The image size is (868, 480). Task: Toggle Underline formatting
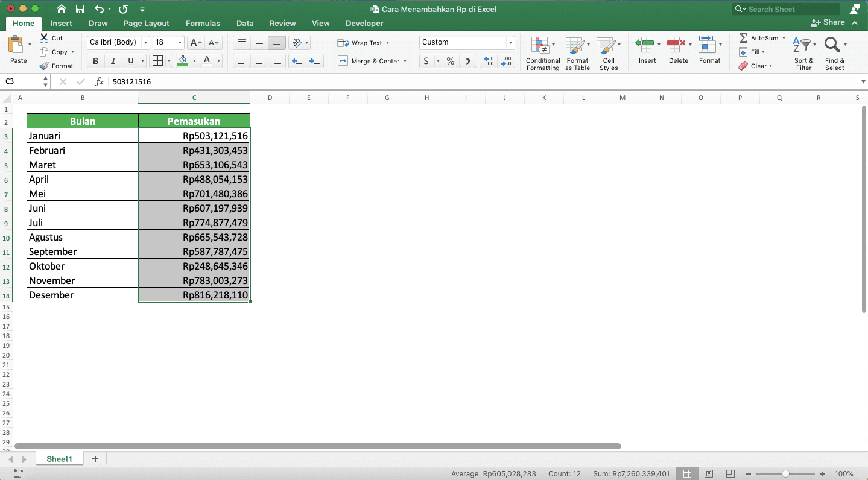point(130,61)
